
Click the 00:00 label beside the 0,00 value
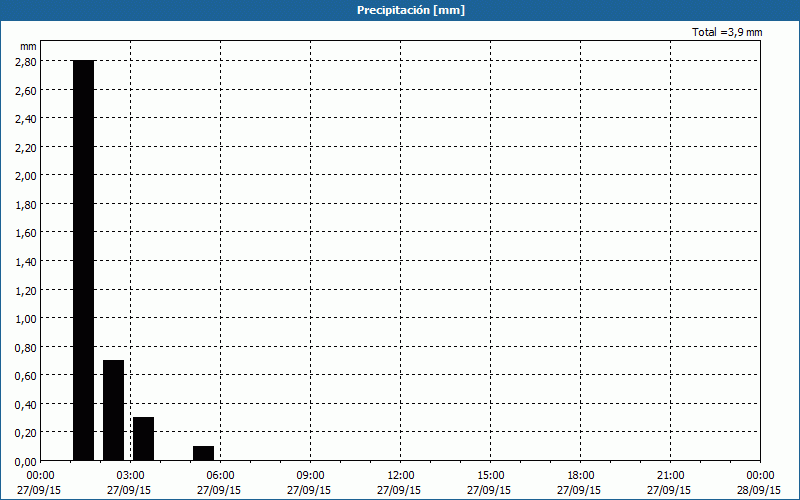coord(40,476)
